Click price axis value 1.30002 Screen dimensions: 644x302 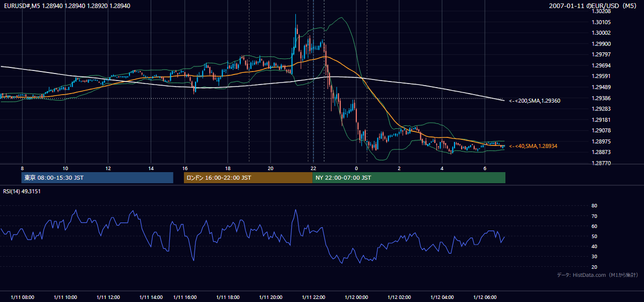[602, 33]
